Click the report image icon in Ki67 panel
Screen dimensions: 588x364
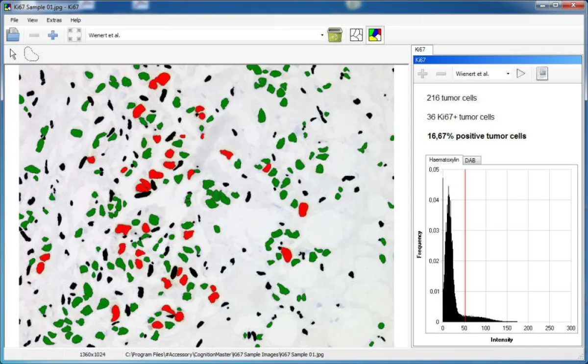pyautogui.click(x=541, y=73)
